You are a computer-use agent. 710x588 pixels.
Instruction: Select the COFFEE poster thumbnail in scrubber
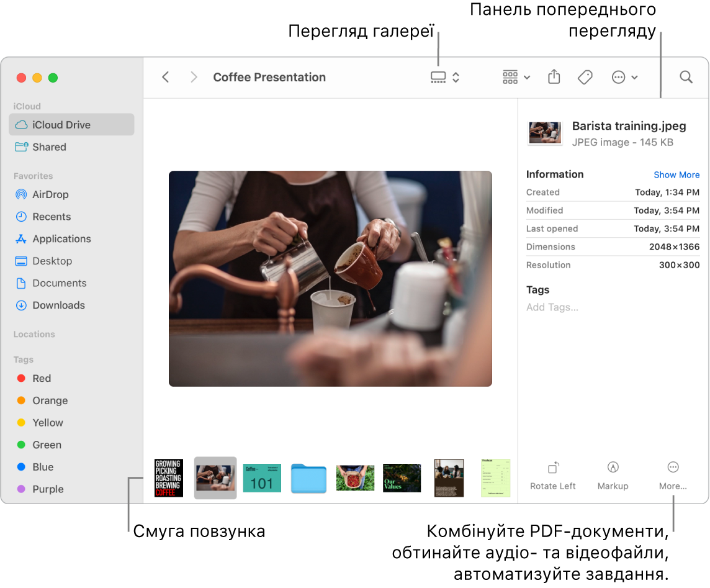coord(168,477)
